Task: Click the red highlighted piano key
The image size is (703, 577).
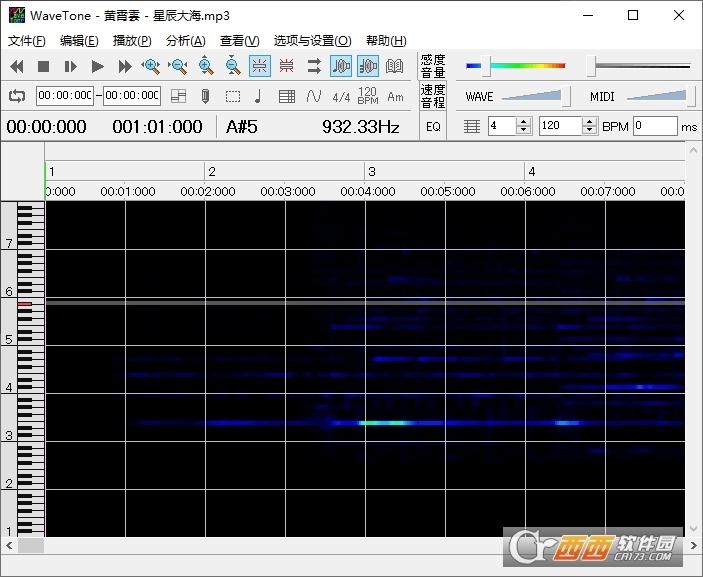Action: click(x=25, y=304)
